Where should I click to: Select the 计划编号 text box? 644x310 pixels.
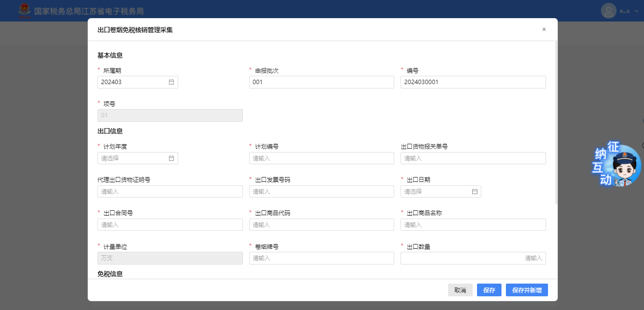321,158
